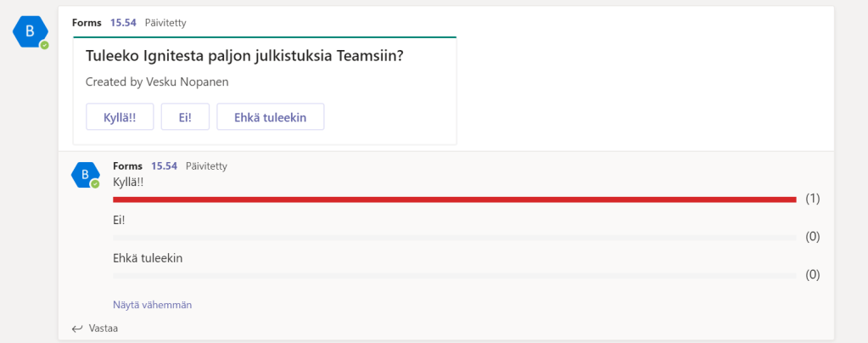Viewport: 868px width, 343px height.
Task: Click the Created by Vesku Nopanen text
Action: pos(157,82)
